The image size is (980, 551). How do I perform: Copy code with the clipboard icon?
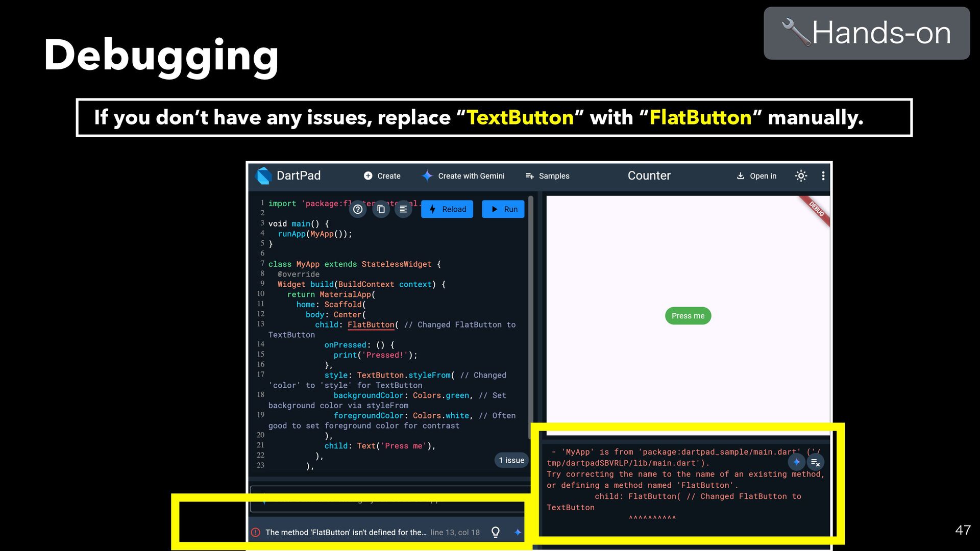[x=381, y=209]
